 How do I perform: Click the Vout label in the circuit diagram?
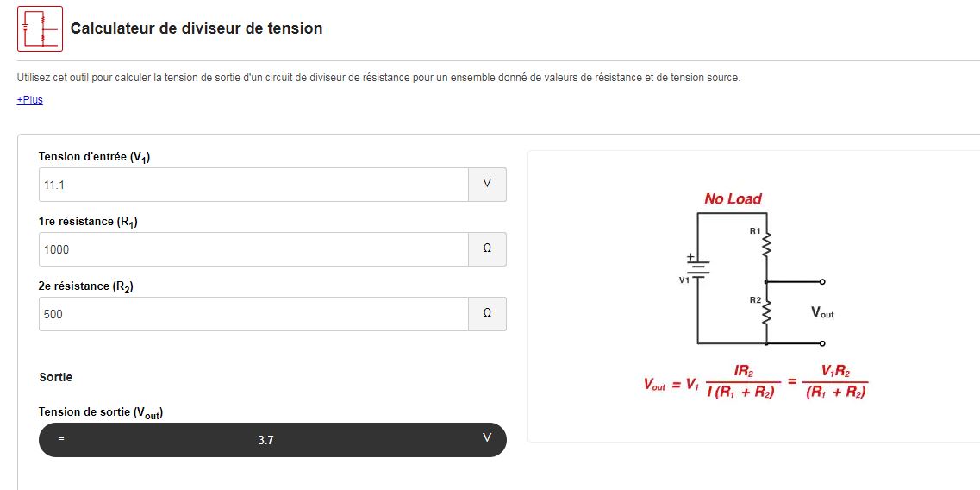pos(822,311)
